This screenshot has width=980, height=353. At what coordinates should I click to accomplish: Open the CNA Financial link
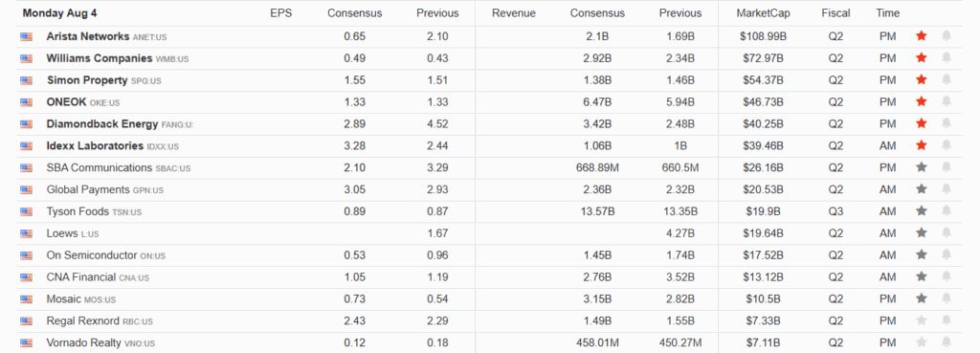pyautogui.click(x=81, y=277)
